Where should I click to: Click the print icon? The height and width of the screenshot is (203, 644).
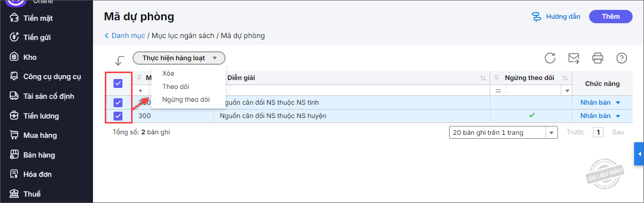[598, 58]
